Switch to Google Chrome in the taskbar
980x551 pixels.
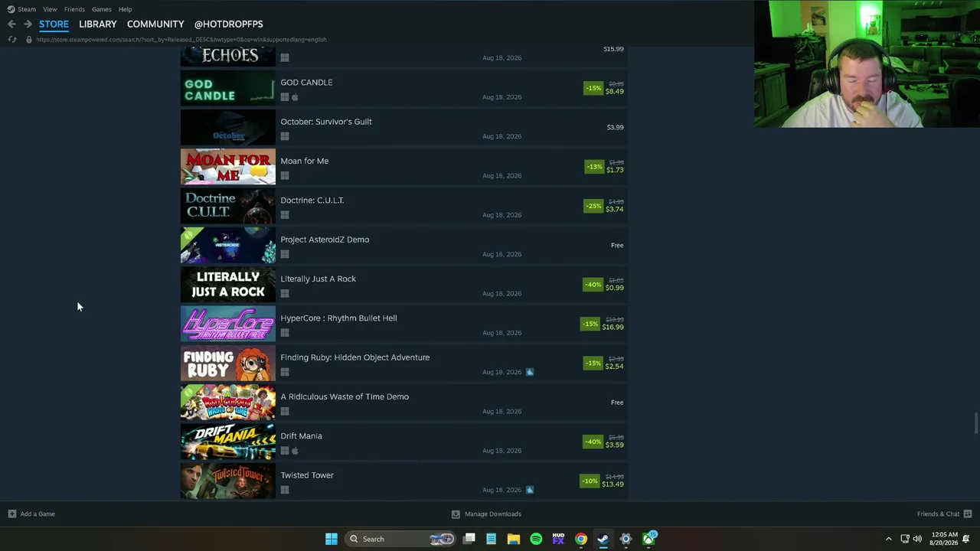pyautogui.click(x=581, y=539)
